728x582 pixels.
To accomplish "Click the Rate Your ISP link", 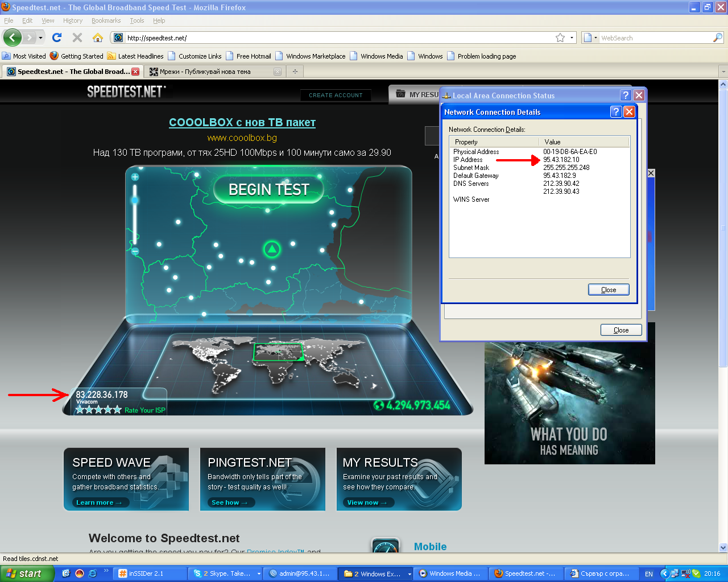I will coord(145,410).
